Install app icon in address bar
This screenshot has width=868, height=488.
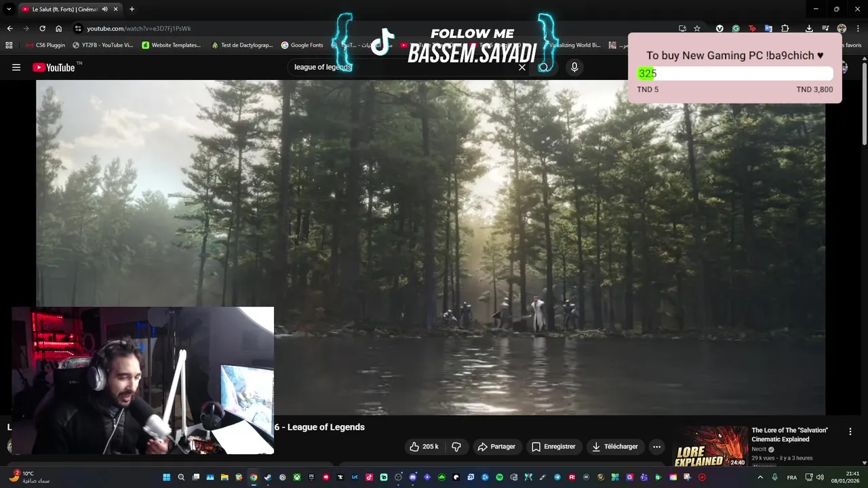pos(682,28)
